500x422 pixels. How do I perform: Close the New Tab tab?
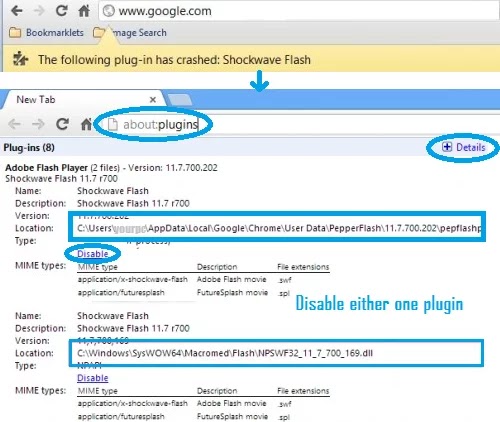pyautogui.click(x=153, y=100)
